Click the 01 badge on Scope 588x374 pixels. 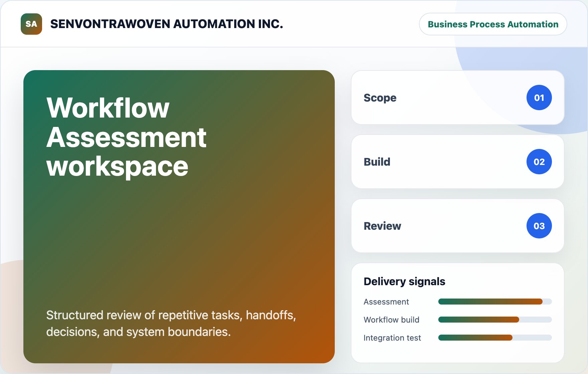point(539,98)
